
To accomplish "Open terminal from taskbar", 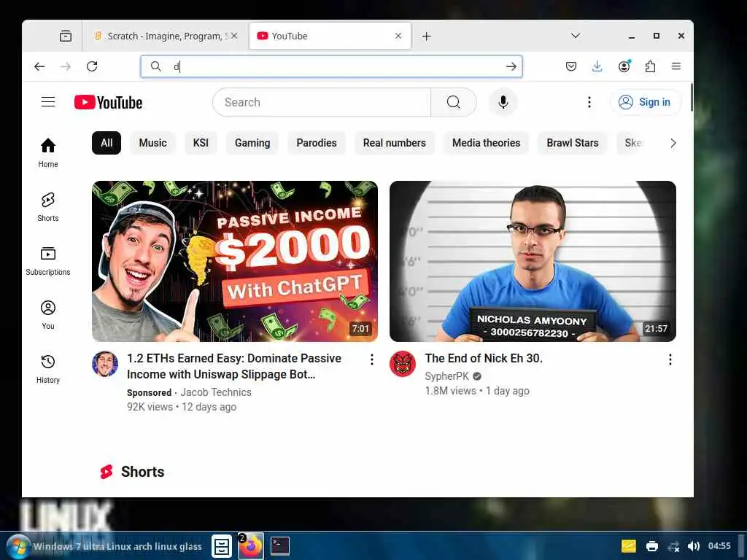I will click(280, 545).
